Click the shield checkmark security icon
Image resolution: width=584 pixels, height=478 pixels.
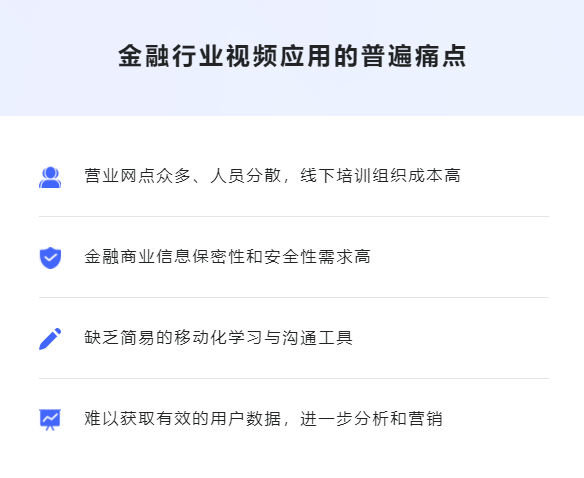click(x=50, y=257)
